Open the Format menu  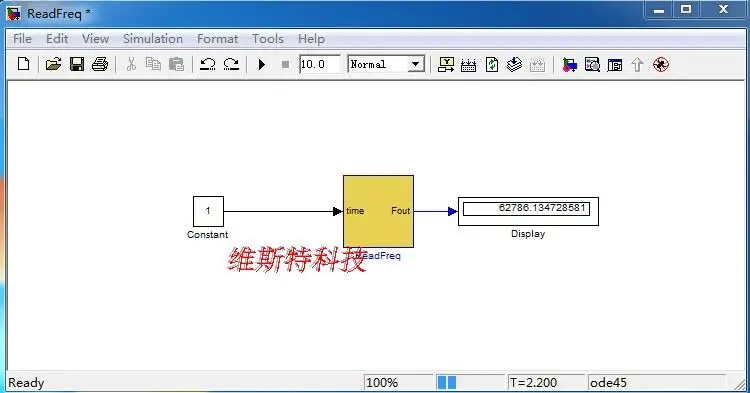(x=218, y=39)
